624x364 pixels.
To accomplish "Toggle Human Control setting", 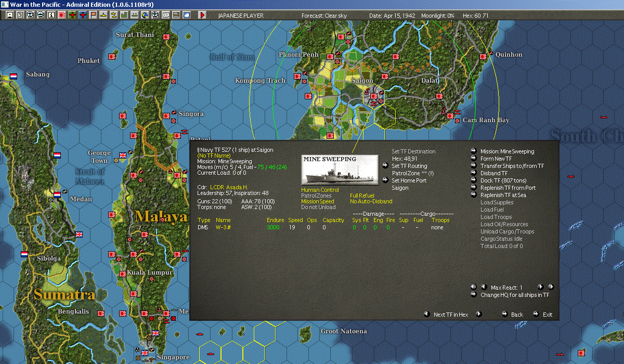I will [320, 190].
